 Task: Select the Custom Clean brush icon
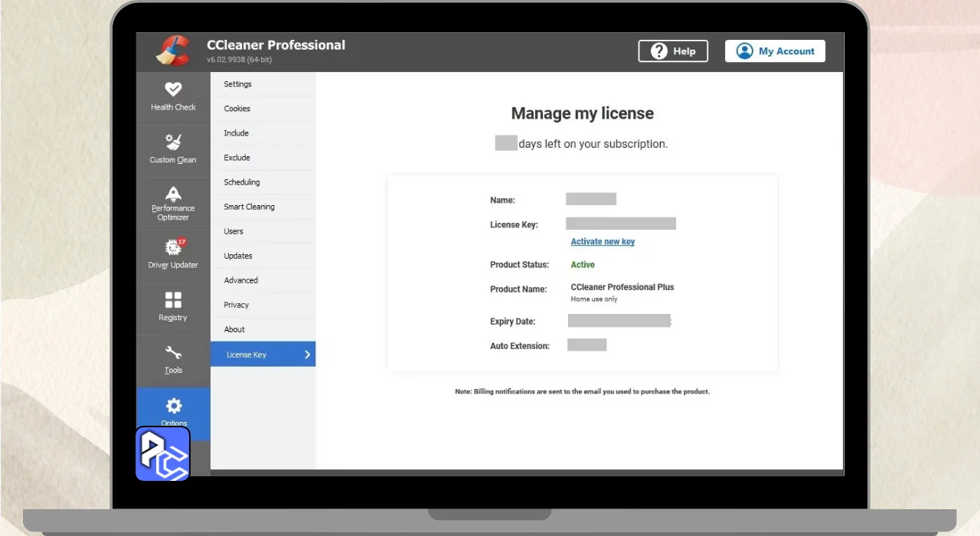173,142
